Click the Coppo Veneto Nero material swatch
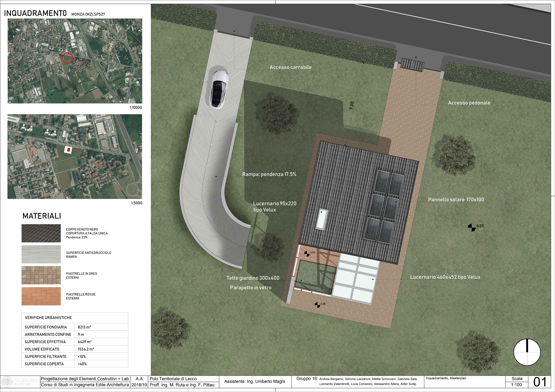Screen dimensions: 555x392 pyautogui.click(x=41, y=233)
